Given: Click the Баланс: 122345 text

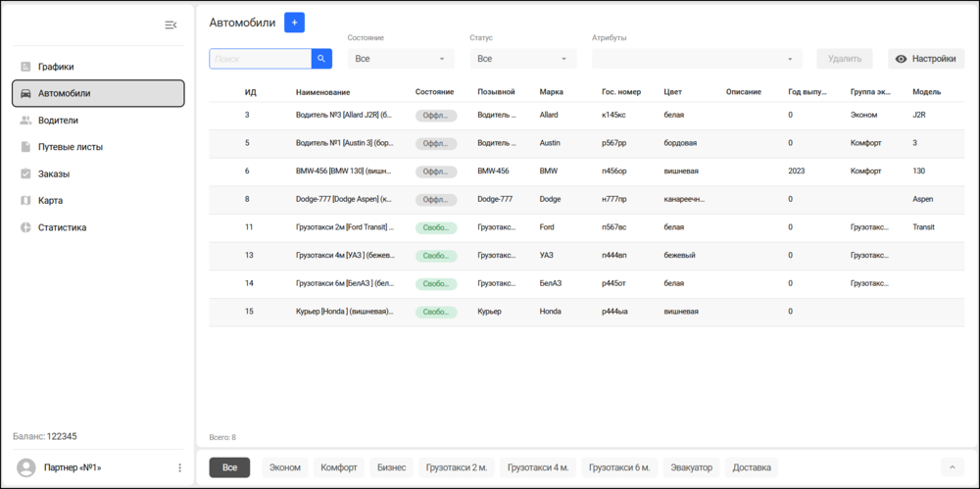Looking at the screenshot, I should 44,436.
